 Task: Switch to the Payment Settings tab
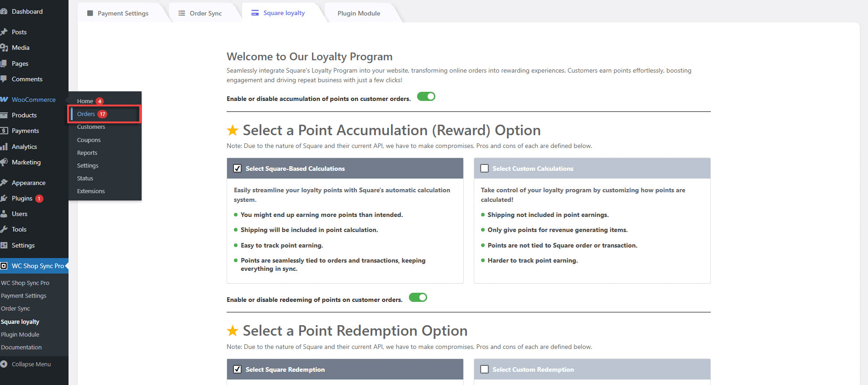click(122, 13)
